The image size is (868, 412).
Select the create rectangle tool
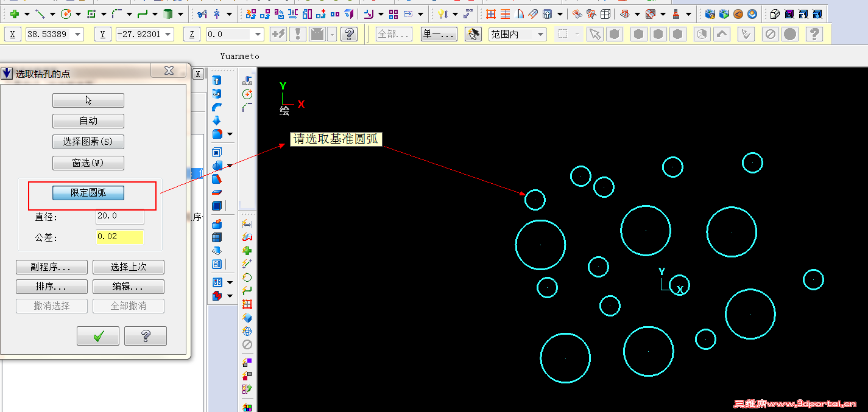pos(92,14)
